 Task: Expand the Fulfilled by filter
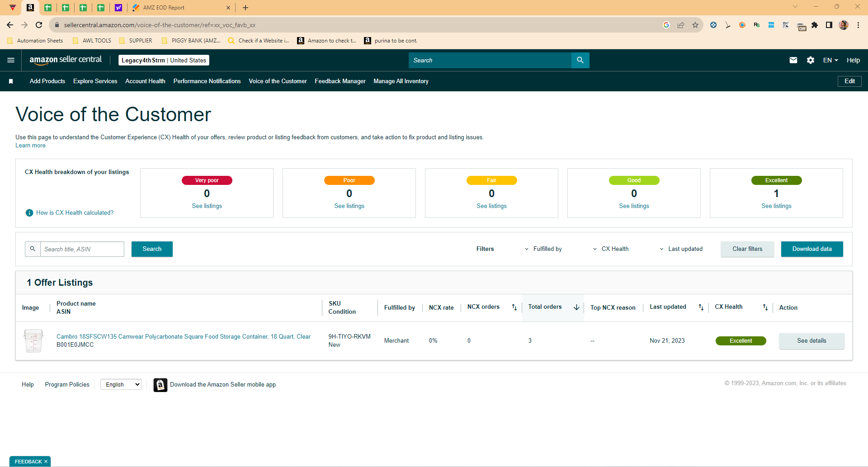click(x=543, y=249)
